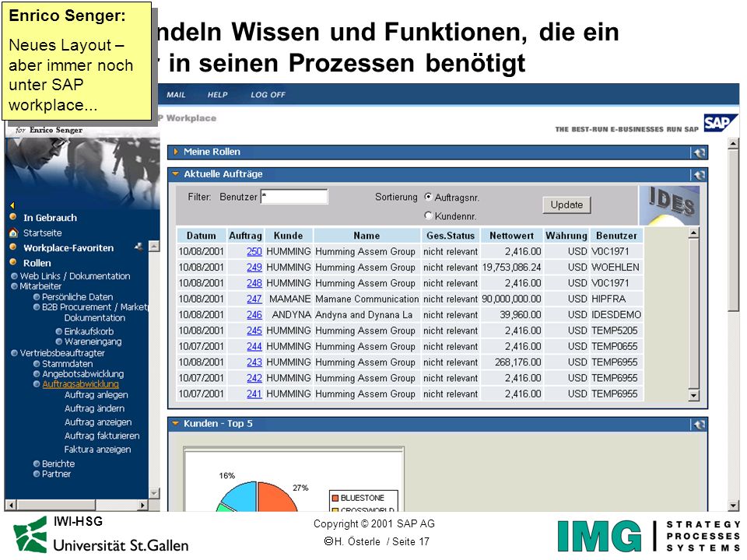Image resolution: width=747 pixels, height=560 pixels.
Task: Click the icon beside Workplace-Favoriten
Action: (x=139, y=247)
